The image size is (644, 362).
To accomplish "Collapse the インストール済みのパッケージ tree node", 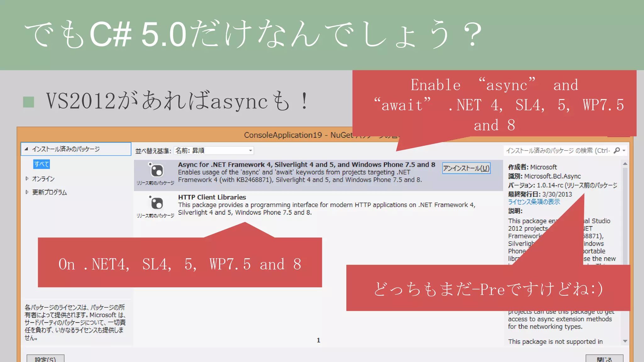I will point(26,149).
